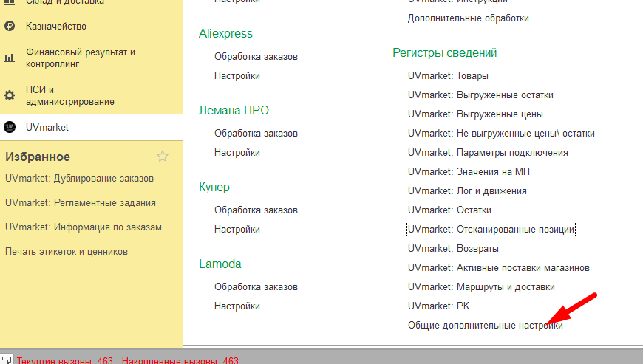Image resolution: width=643 pixels, height=364 pixels.
Task: Open favorite UVmarket: Дублирование заказов
Action: pyautogui.click(x=80, y=179)
